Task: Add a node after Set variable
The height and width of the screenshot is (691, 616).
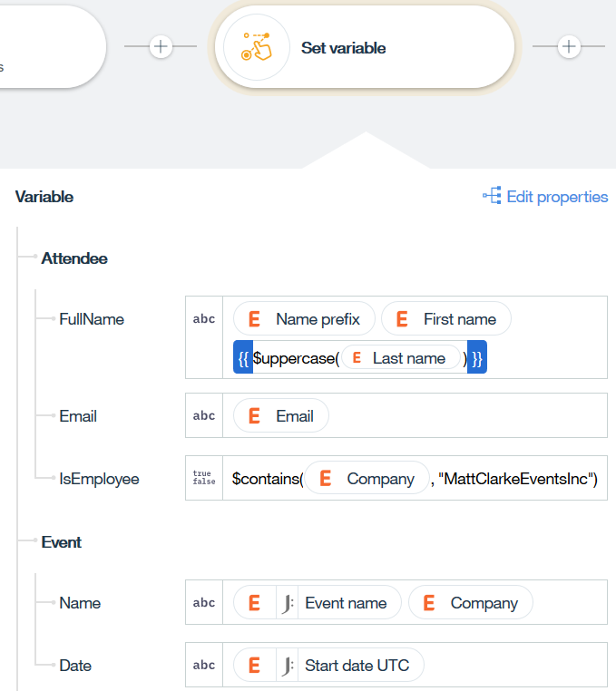Action: pyautogui.click(x=569, y=47)
